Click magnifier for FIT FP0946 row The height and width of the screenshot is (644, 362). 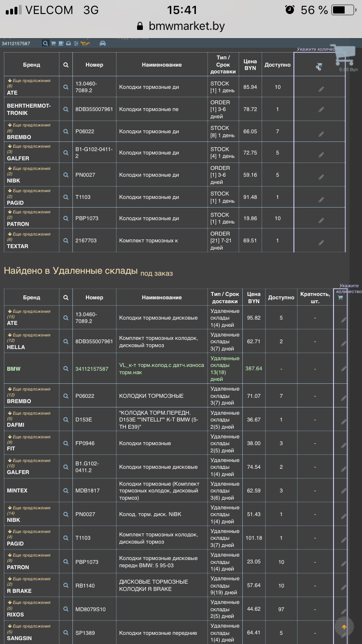(66, 444)
